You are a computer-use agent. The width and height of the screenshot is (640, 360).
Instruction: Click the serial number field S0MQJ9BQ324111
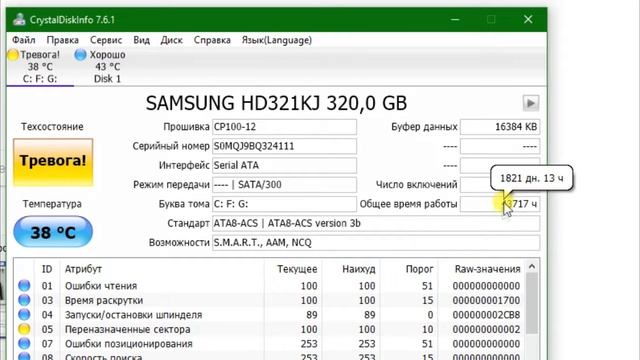pos(284,146)
